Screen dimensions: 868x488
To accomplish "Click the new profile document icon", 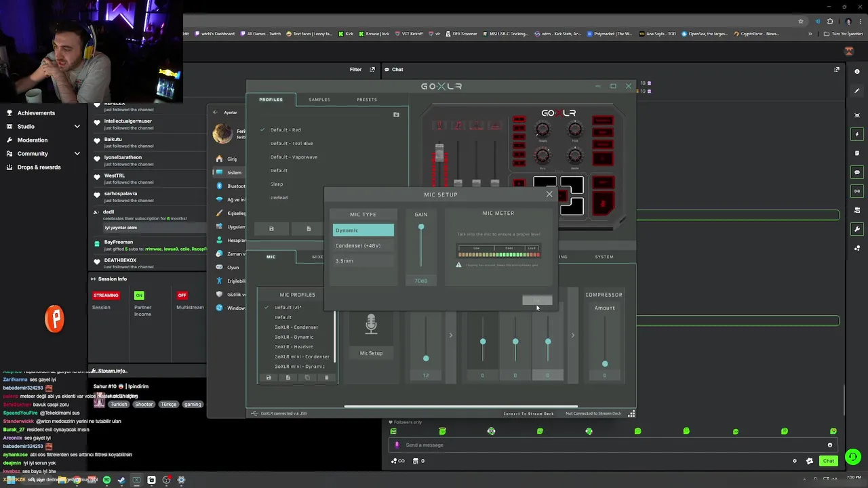I will 309,228.
